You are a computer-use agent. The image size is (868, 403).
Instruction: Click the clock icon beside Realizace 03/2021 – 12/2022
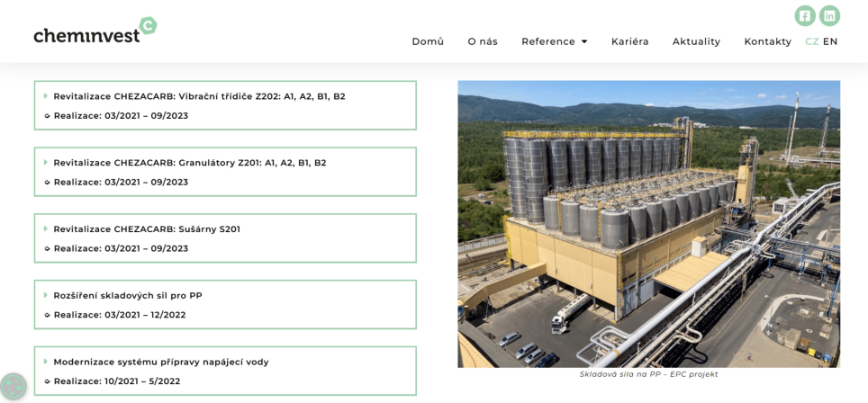(x=47, y=315)
